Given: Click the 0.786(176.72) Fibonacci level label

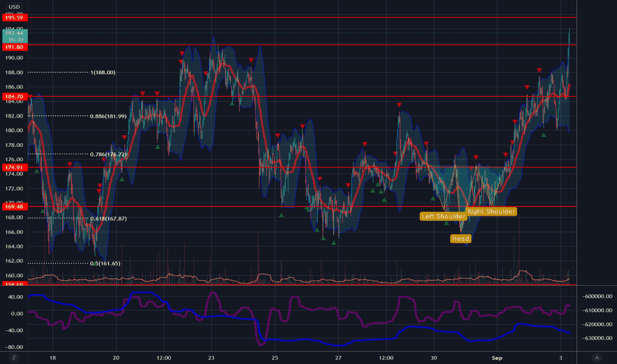Looking at the screenshot, I should pyautogui.click(x=108, y=154).
